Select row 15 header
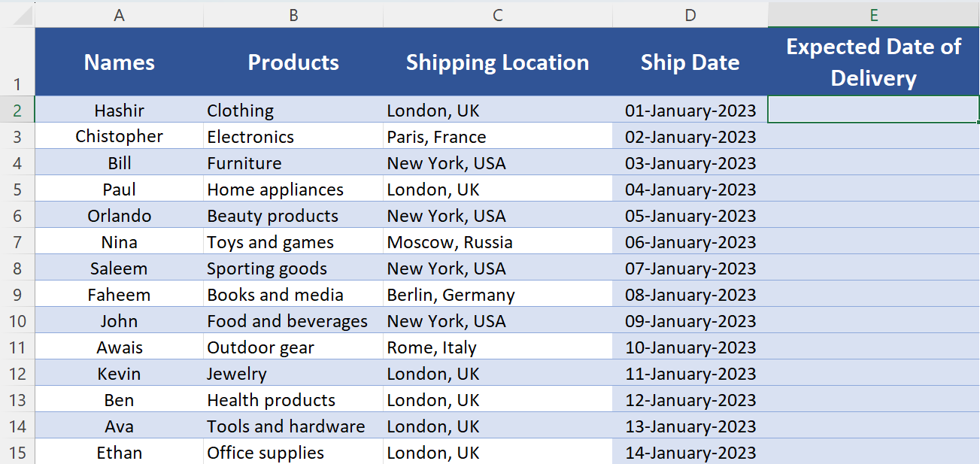980x464 pixels. (17, 453)
